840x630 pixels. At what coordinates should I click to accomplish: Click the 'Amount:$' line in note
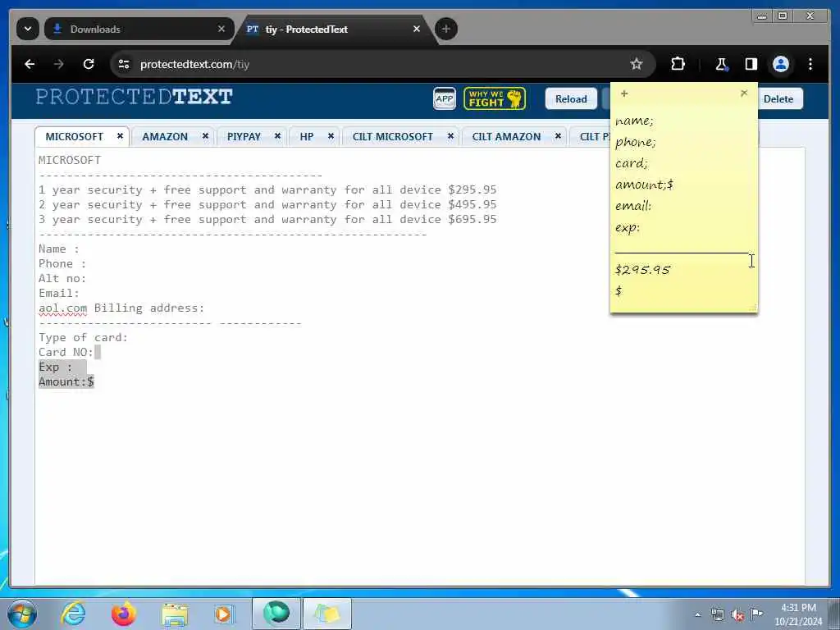[66, 381]
